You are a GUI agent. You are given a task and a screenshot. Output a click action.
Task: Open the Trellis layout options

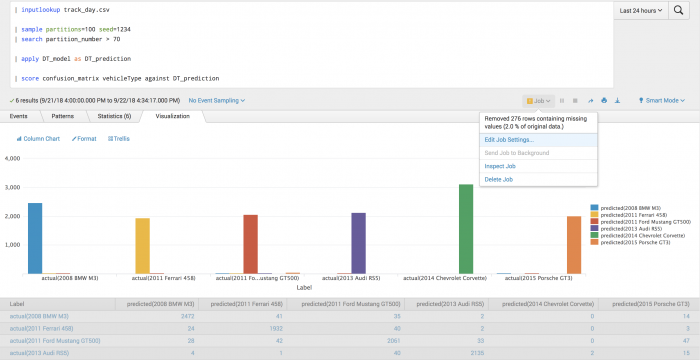119,139
